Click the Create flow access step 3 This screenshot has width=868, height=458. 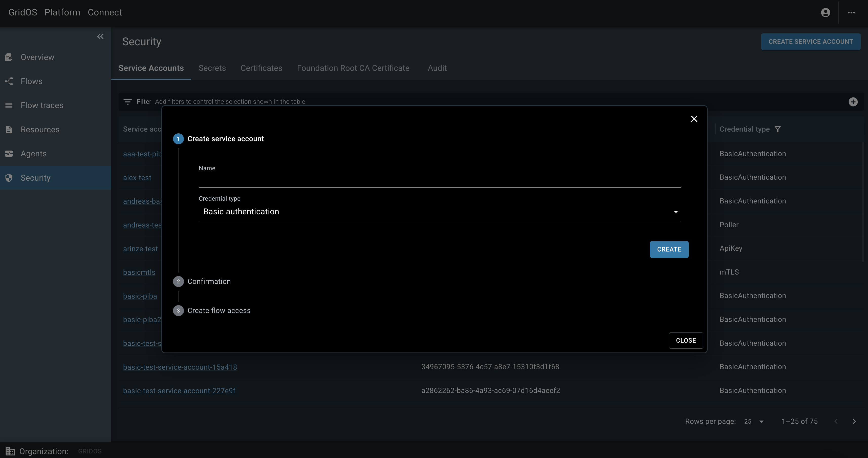(212, 310)
